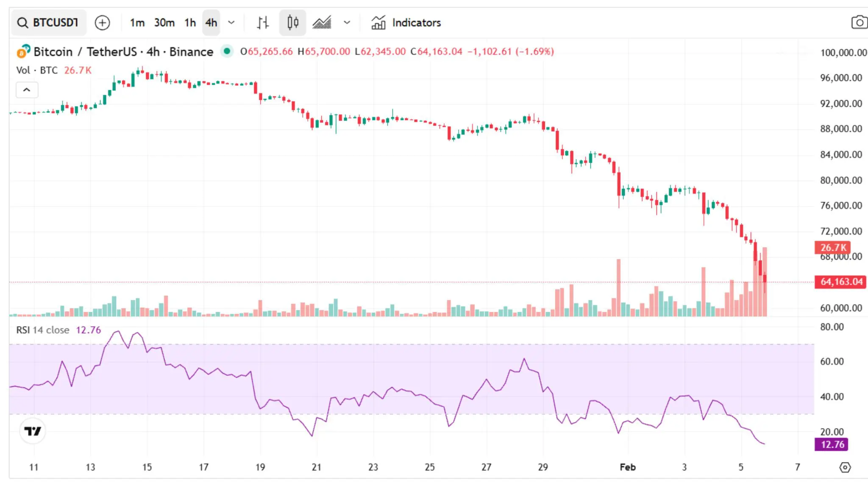Switch to 1h timeframe
Screen dimensions: 868x488
tap(190, 22)
